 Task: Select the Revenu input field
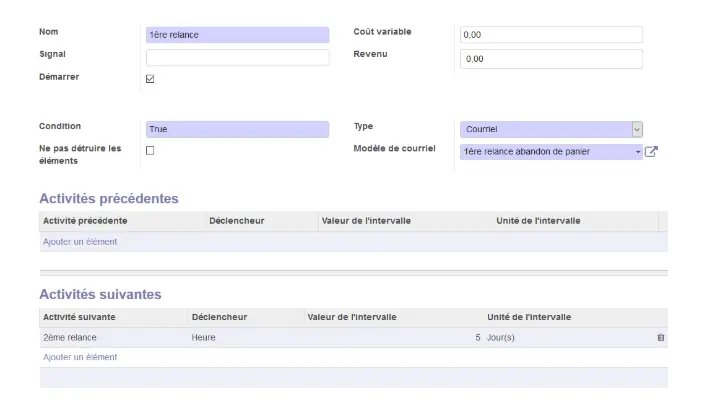point(551,59)
